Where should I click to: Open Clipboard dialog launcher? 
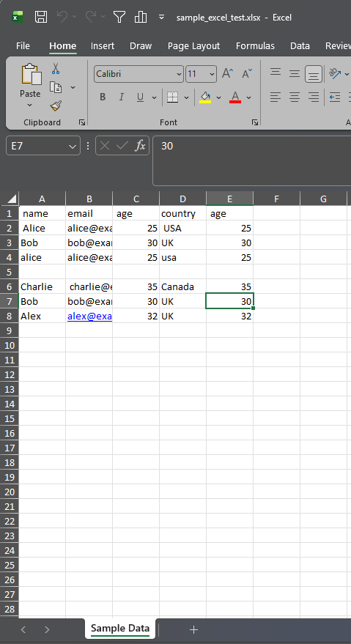click(82, 122)
